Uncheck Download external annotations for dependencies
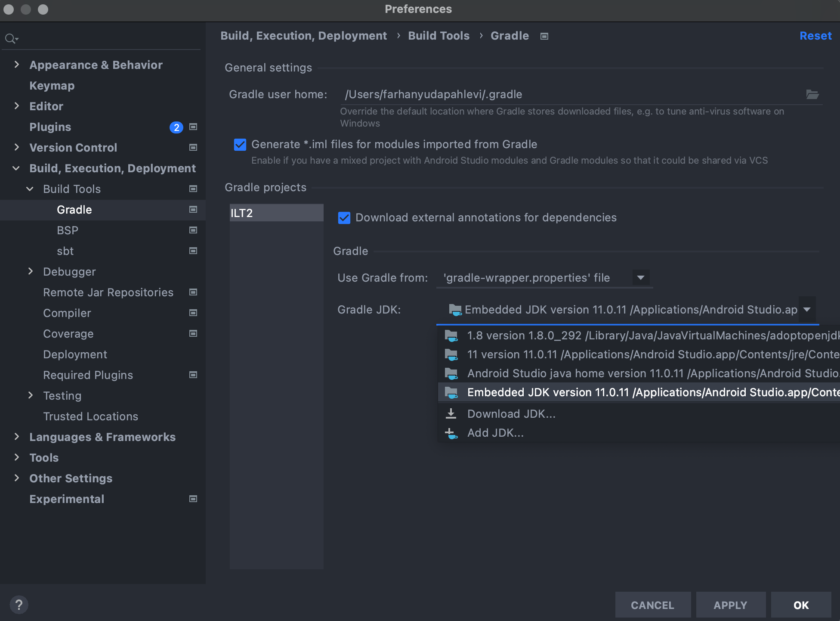Screen dimensions: 840x621 (x=344, y=218)
